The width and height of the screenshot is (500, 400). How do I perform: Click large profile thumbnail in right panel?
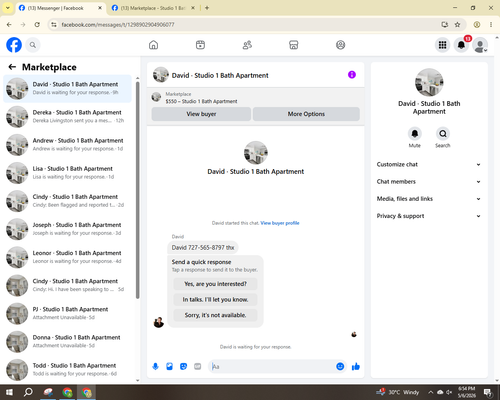point(429,82)
